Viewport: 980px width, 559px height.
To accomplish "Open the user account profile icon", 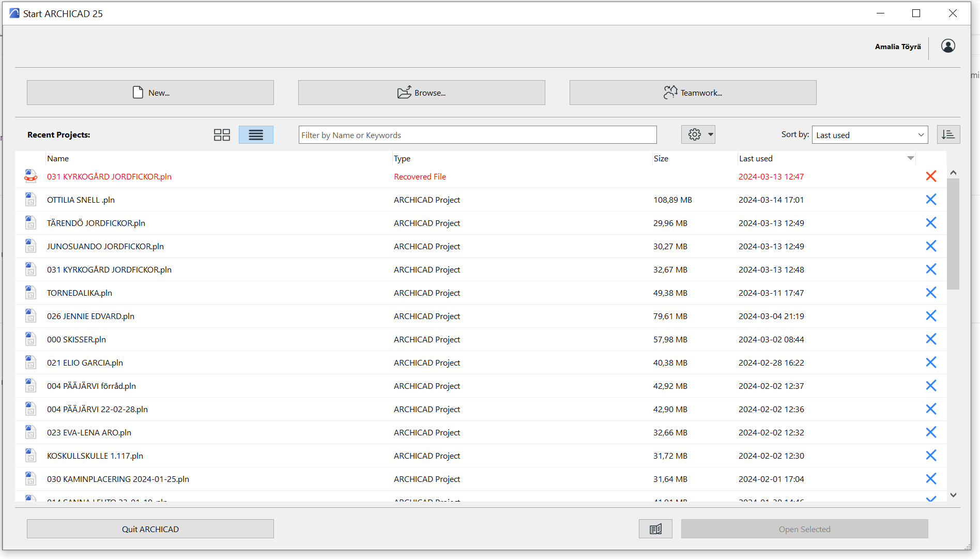I will click(x=948, y=47).
